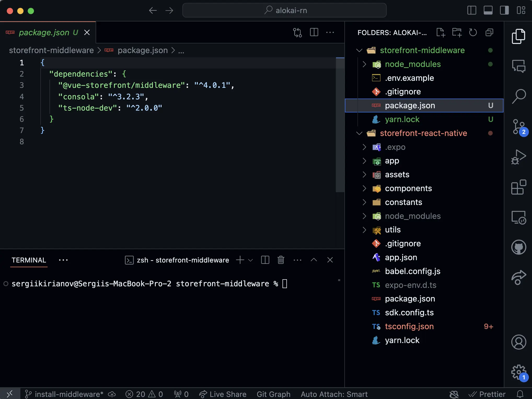Open editor More Actions menu

(330, 32)
